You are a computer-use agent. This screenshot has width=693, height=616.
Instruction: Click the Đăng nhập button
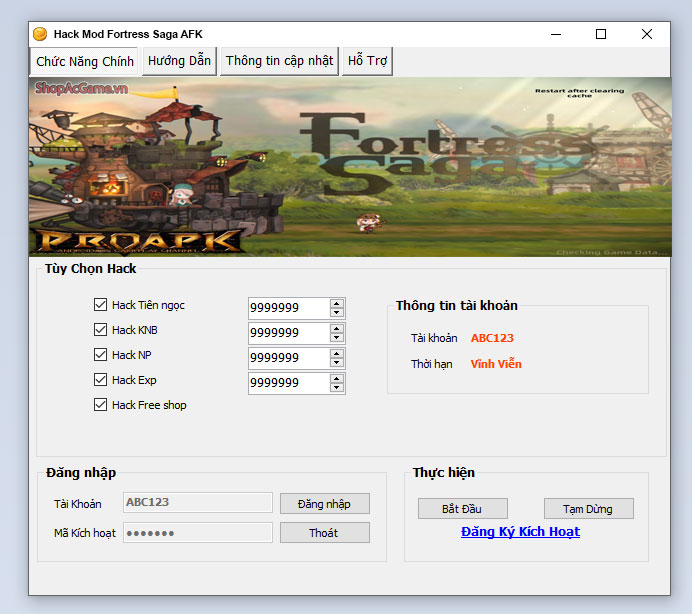(324, 504)
